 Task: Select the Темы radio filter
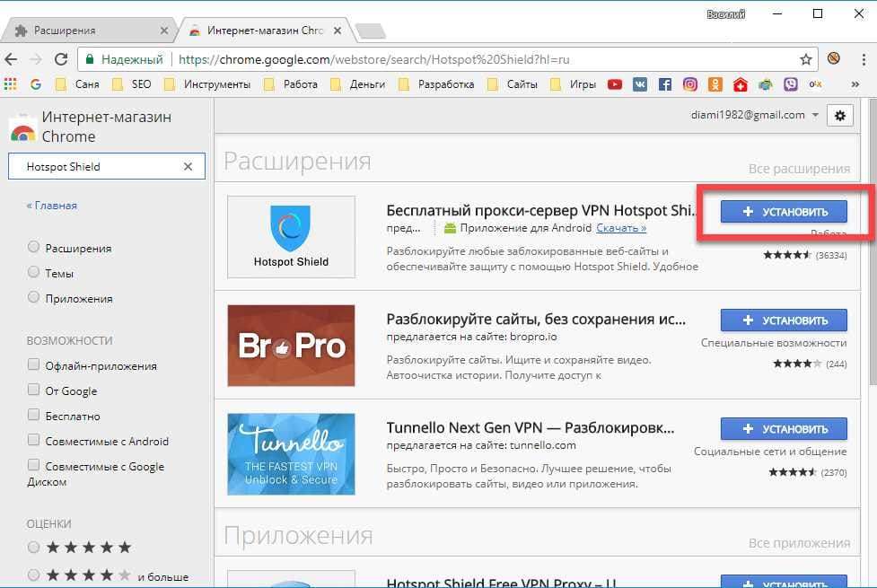pyautogui.click(x=33, y=272)
